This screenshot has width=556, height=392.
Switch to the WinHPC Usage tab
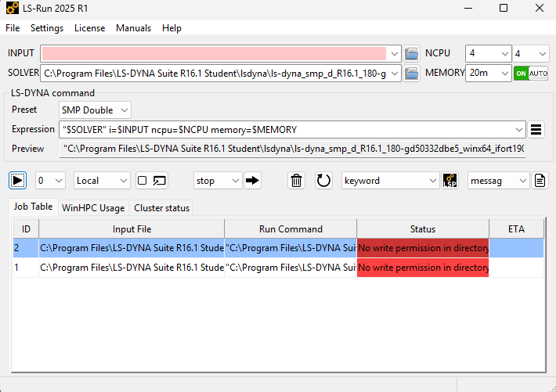[93, 208]
